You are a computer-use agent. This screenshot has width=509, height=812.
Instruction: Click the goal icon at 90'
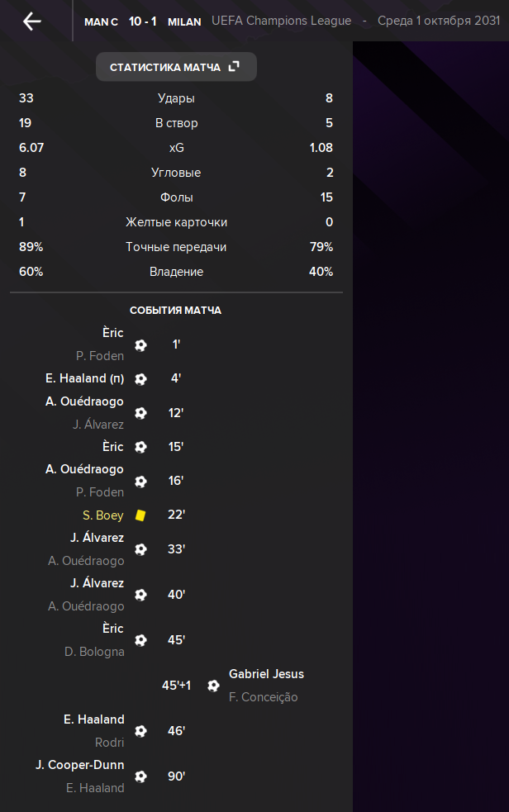(140, 776)
